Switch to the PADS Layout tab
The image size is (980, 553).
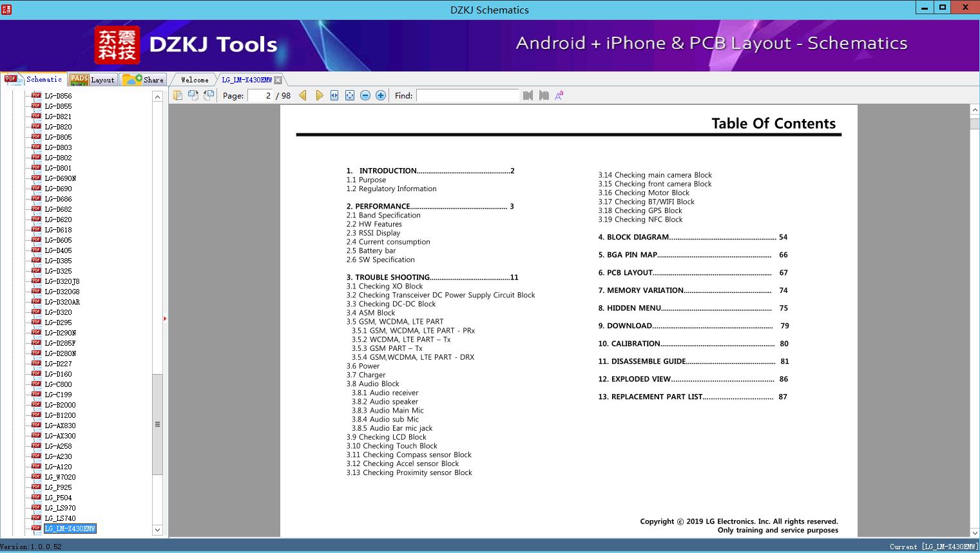click(92, 80)
